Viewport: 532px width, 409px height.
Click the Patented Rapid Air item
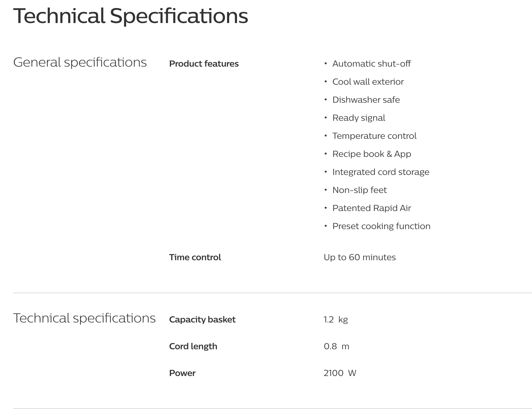(372, 208)
